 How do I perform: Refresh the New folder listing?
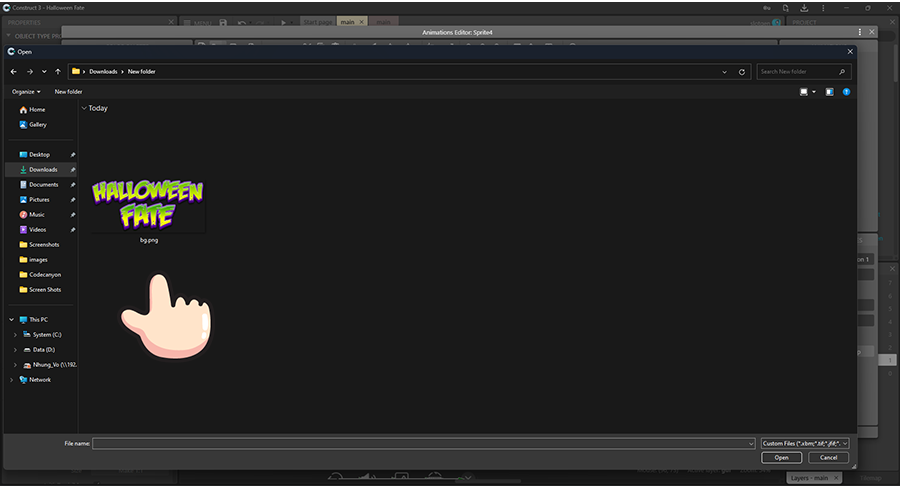(741, 72)
